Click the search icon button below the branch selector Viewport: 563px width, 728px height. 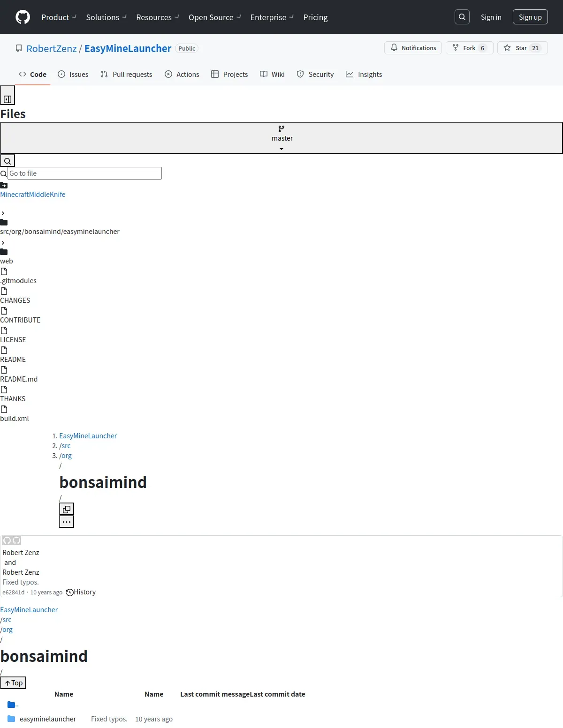click(8, 161)
